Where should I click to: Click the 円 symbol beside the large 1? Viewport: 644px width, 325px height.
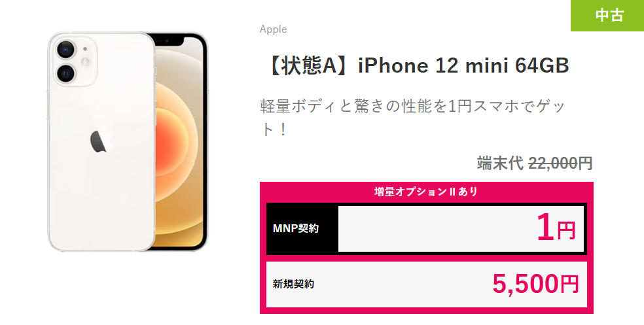pos(566,231)
